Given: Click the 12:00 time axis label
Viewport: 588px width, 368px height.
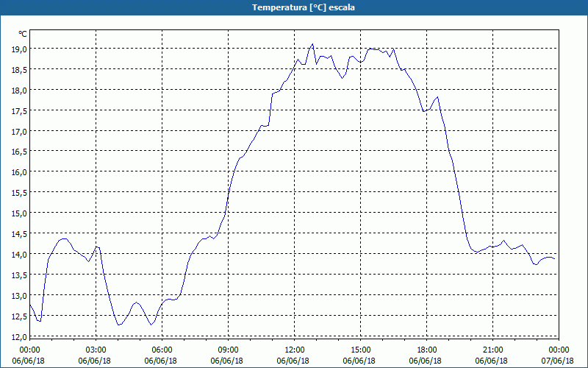Looking at the screenshot, I should click(295, 350).
